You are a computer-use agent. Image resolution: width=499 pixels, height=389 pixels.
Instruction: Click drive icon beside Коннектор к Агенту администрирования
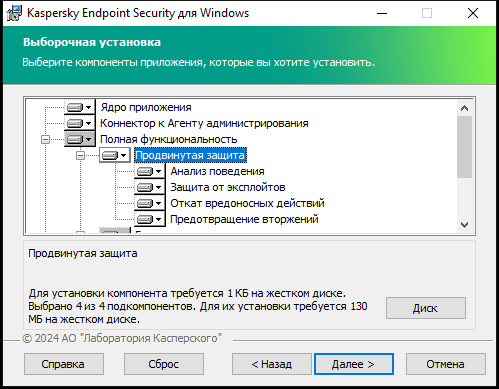point(79,123)
